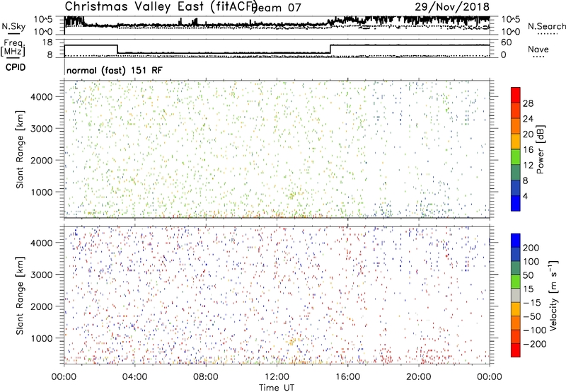Screen dimensions: 566x392
Task: Click the title 'Christmas Valley East (fitACF)'
Action: click(161, 6)
